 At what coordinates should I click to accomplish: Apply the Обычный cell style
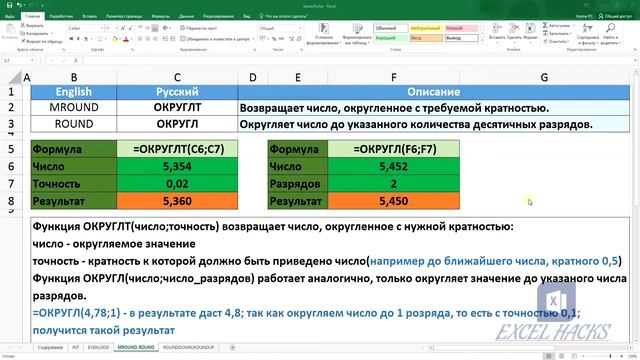pyautogui.click(x=390, y=28)
